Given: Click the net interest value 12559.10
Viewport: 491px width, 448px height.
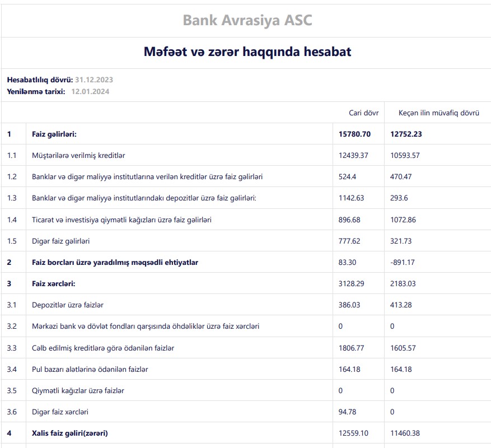Looking at the screenshot, I should (x=353, y=433).
